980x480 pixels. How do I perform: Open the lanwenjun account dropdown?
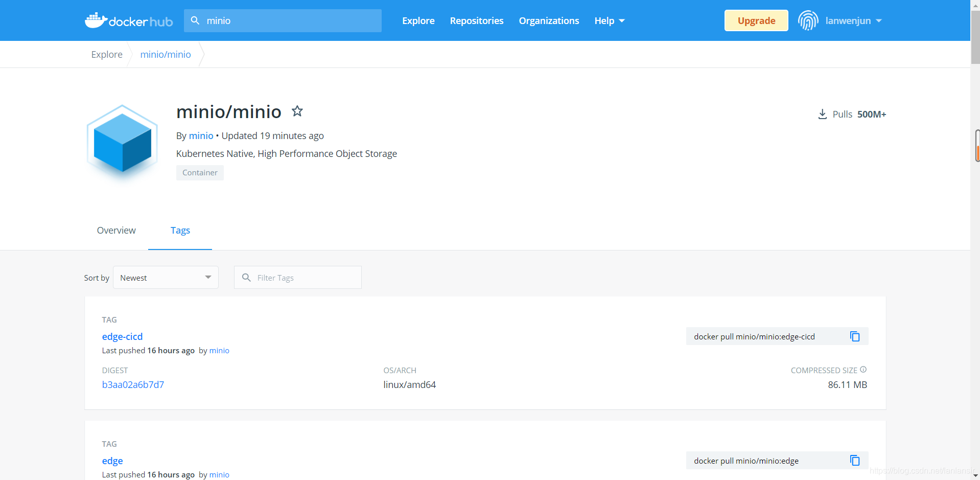click(853, 20)
